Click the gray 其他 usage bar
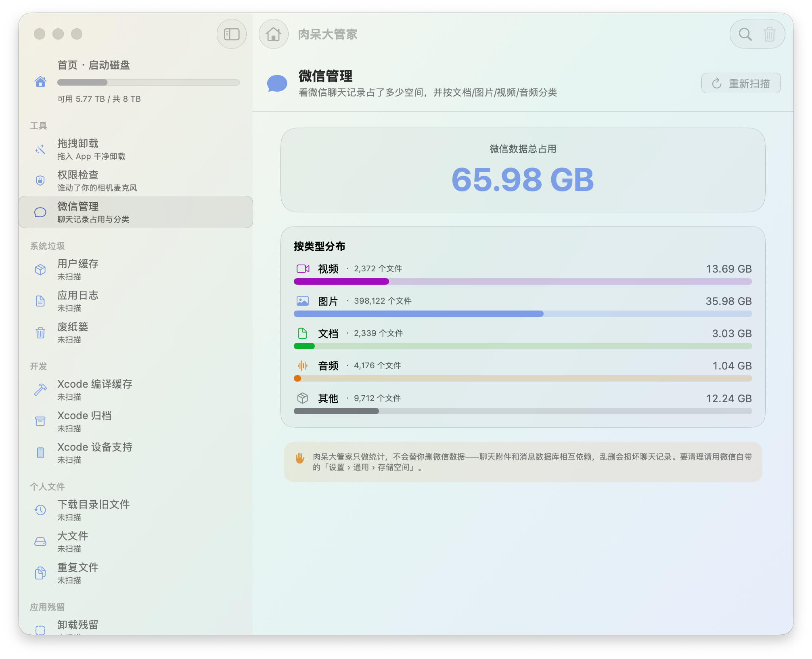 tap(523, 411)
